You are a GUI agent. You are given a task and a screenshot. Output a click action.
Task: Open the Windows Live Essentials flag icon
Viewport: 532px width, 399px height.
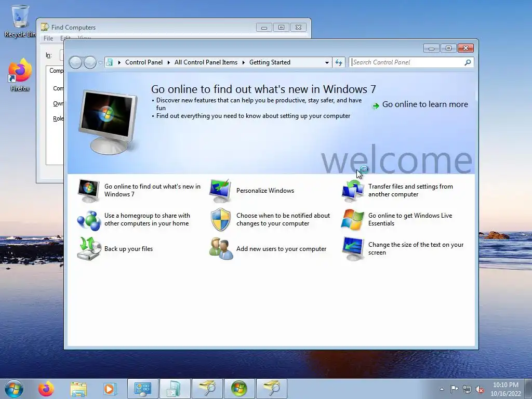352,220
